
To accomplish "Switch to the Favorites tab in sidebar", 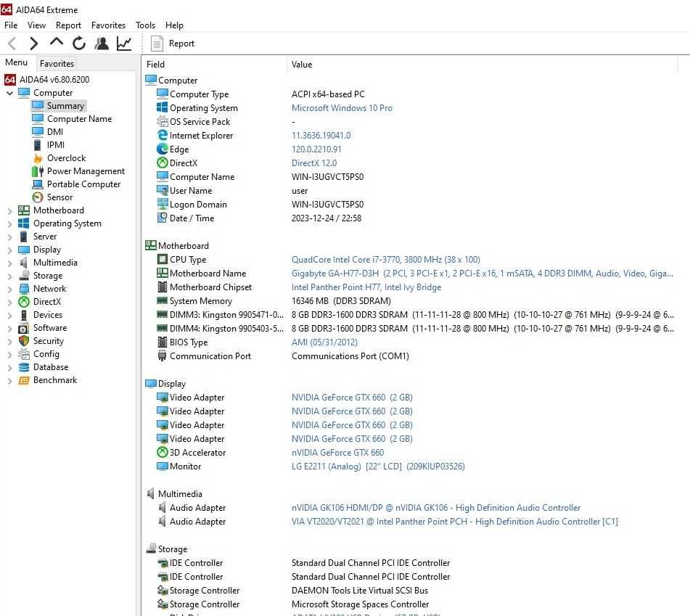I will 57,63.
